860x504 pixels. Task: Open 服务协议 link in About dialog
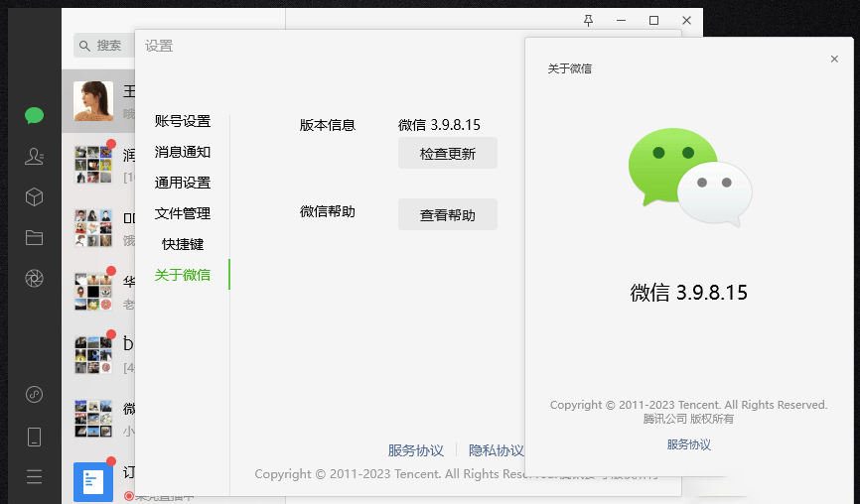689,444
